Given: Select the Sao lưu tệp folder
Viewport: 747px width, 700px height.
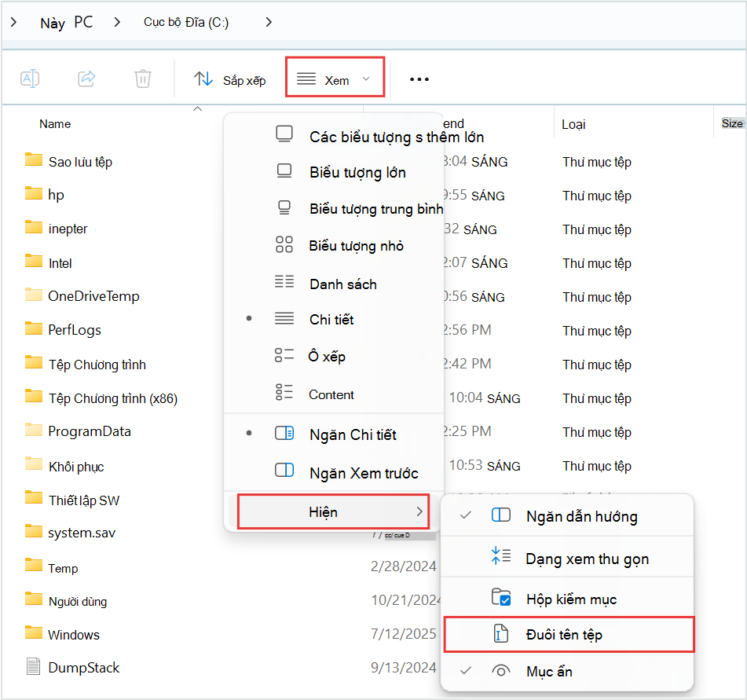Looking at the screenshot, I should 69,162.
